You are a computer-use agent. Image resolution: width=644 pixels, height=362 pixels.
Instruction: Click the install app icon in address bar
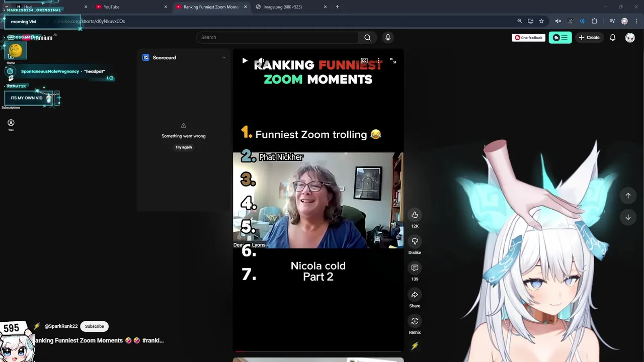pos(530,21)
